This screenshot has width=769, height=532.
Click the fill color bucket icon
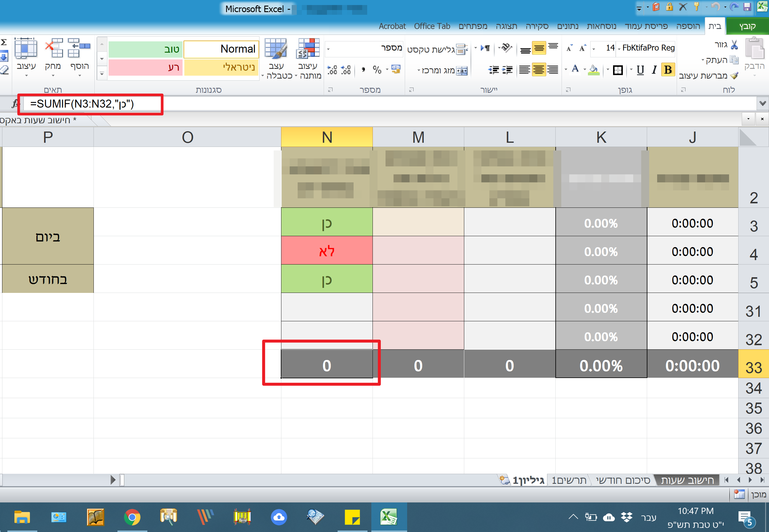tap(593, 70)
